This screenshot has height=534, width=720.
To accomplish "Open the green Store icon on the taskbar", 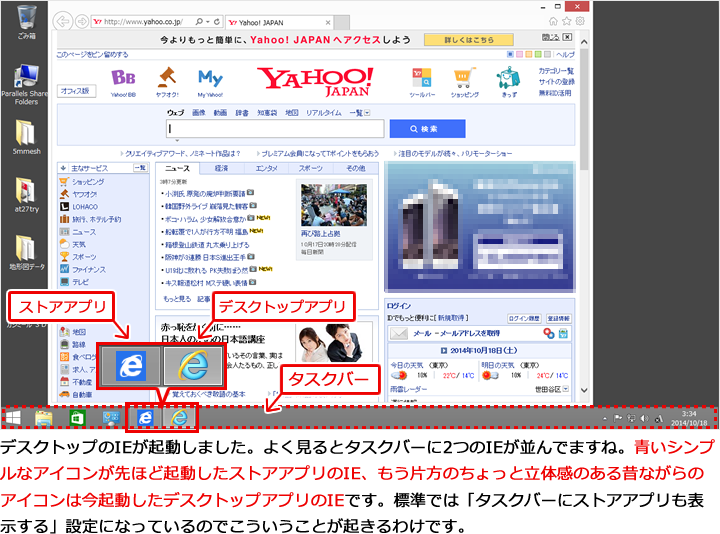I will 77,418.
